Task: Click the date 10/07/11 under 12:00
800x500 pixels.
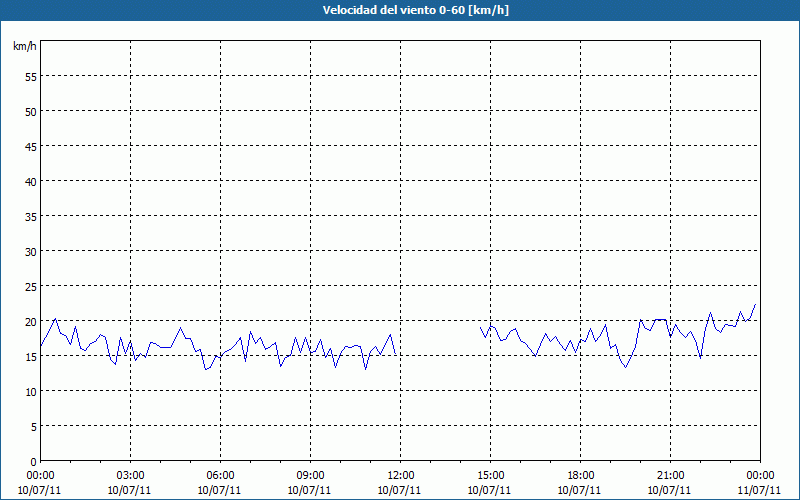Action: (399, 490)
